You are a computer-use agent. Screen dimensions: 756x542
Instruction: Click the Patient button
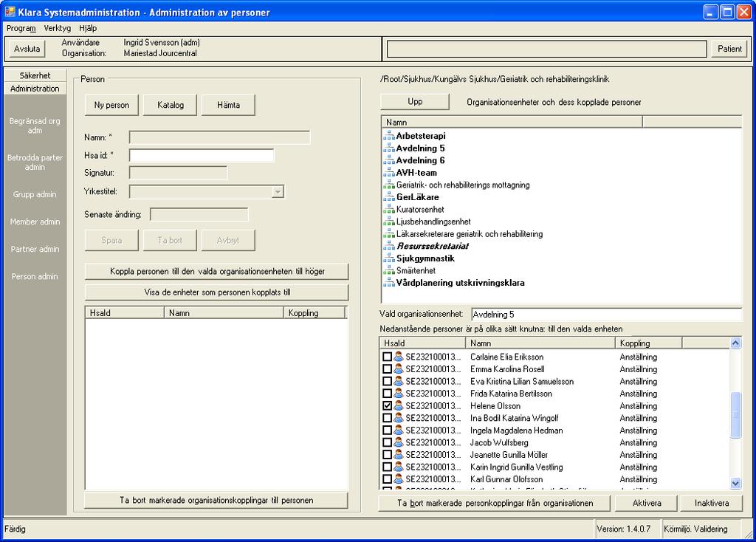point(729,49)
